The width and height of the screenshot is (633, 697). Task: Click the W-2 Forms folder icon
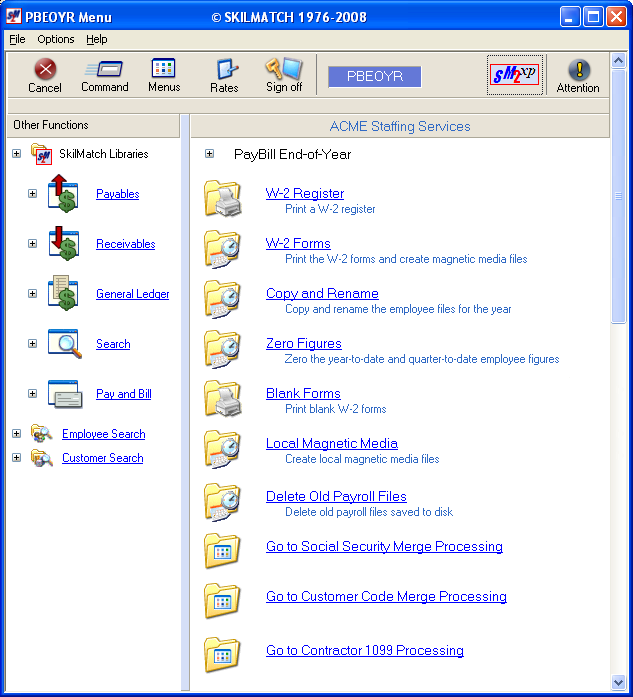coord(223,249)
